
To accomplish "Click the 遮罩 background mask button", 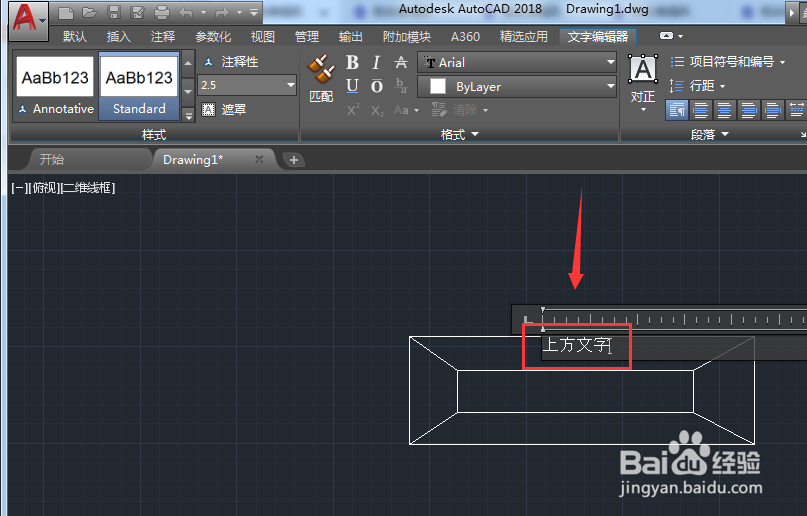I will 224,110.
